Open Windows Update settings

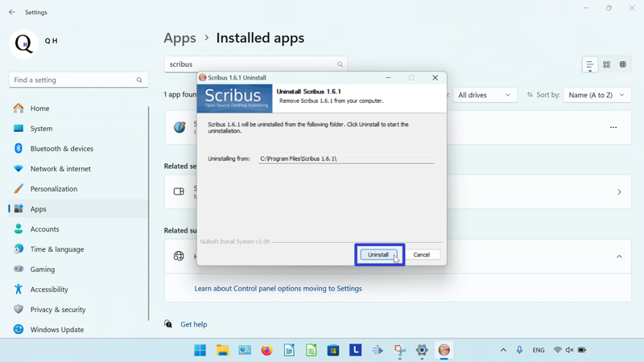(x=78, y=330)
